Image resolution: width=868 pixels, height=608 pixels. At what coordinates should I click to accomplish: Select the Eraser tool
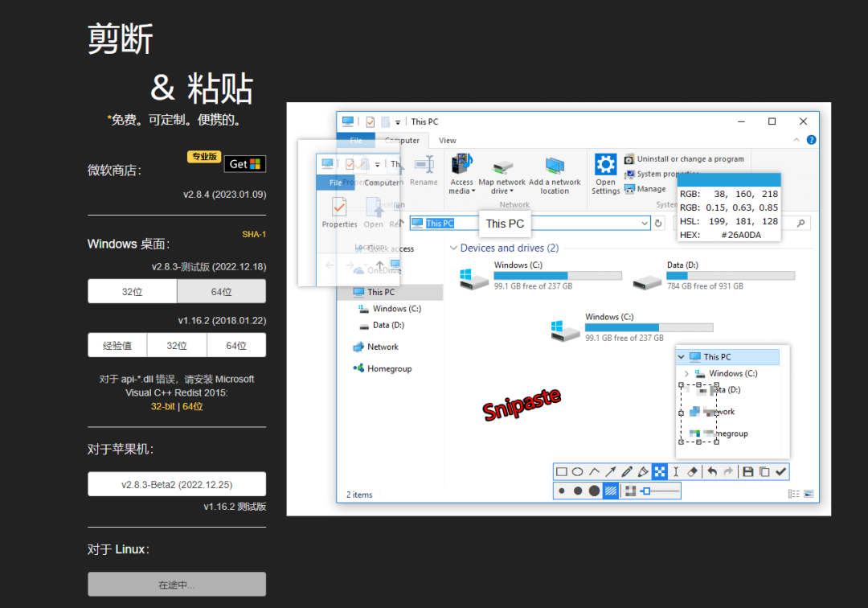[692, 472]
